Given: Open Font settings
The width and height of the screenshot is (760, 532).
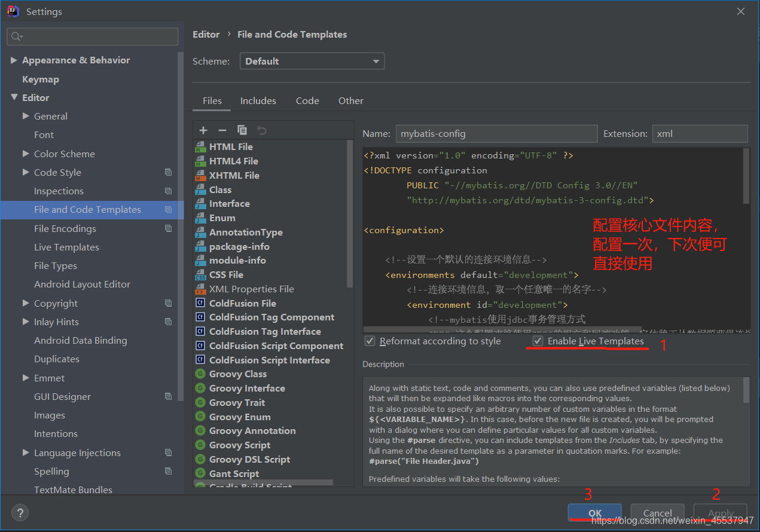Looking at the screenshot, I should pyautogui.click(x=44, y=134).
